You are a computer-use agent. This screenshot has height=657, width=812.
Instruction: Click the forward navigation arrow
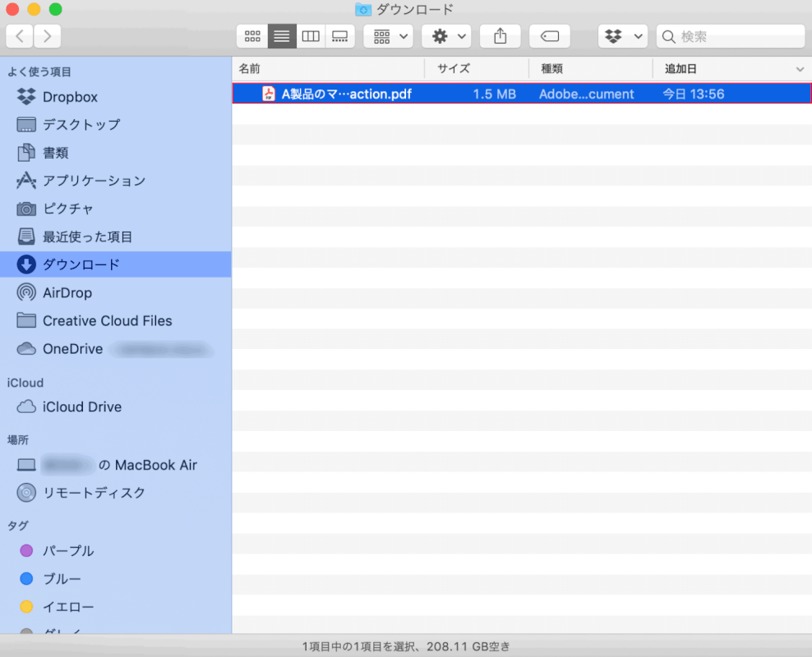(x=48, y=36)
